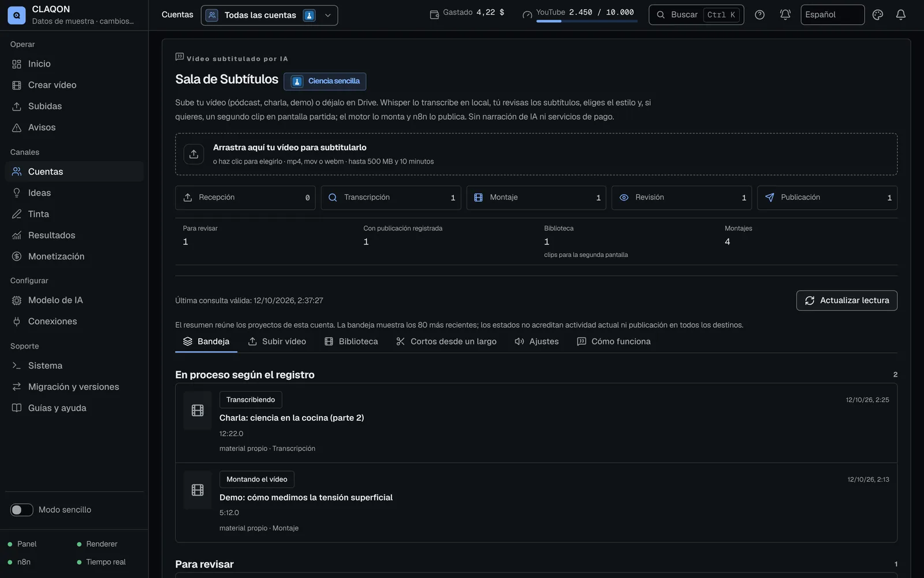Click the ringing bell alerts icon
924x578 pixels.
[x=785, y=15]
